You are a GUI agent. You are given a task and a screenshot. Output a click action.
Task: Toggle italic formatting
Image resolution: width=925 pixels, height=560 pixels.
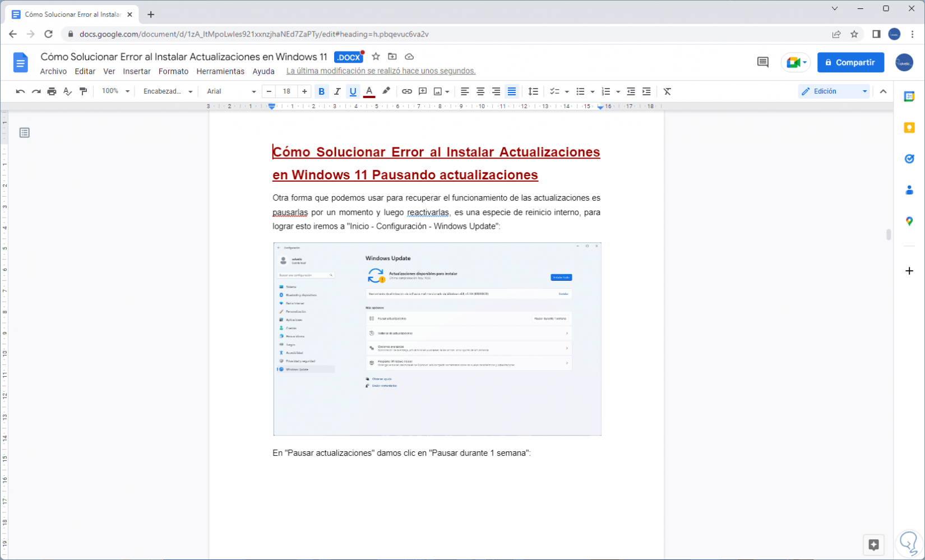[337, 91]
